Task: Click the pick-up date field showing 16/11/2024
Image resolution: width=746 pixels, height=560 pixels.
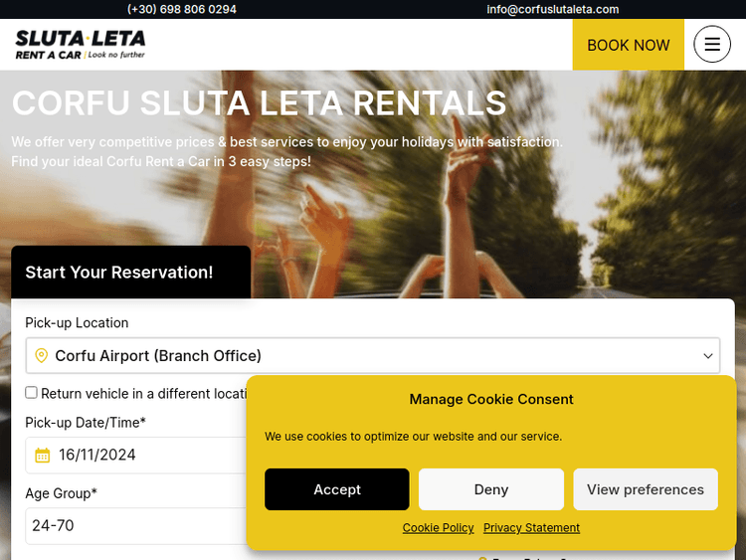Action: tap(139, 456)
